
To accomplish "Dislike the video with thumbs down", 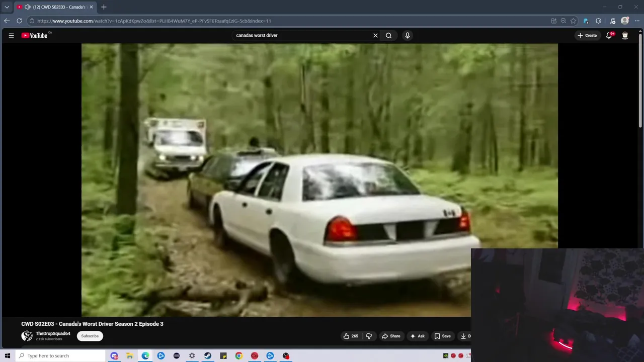I will pyautogui.click(x=369, y=336).
